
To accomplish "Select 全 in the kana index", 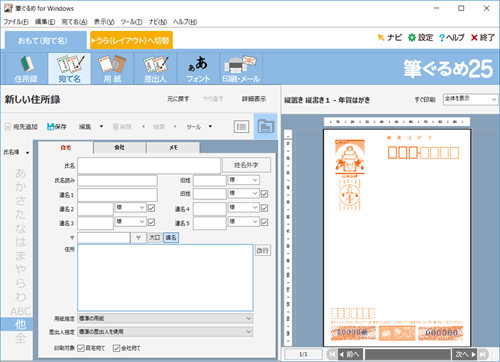I will coord(20,338).
